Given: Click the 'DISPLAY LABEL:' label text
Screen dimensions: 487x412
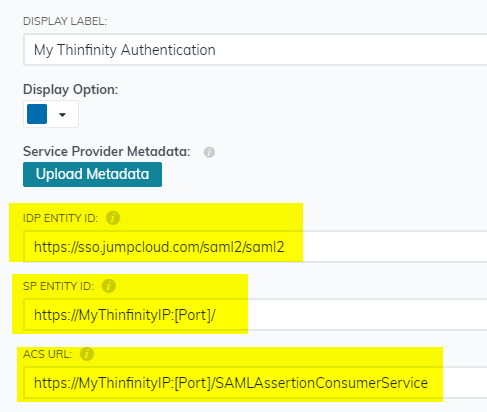Looking at the screenshot, I should 65,21.
